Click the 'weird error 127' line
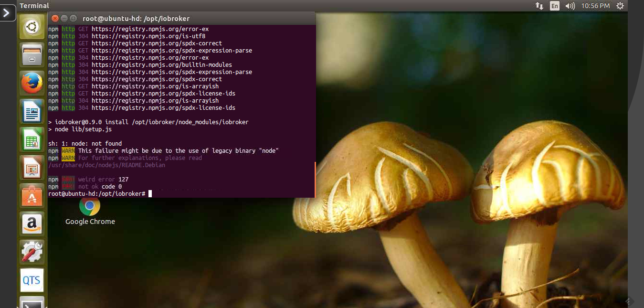This screenshot has height=308, width=644. [88, 180]
